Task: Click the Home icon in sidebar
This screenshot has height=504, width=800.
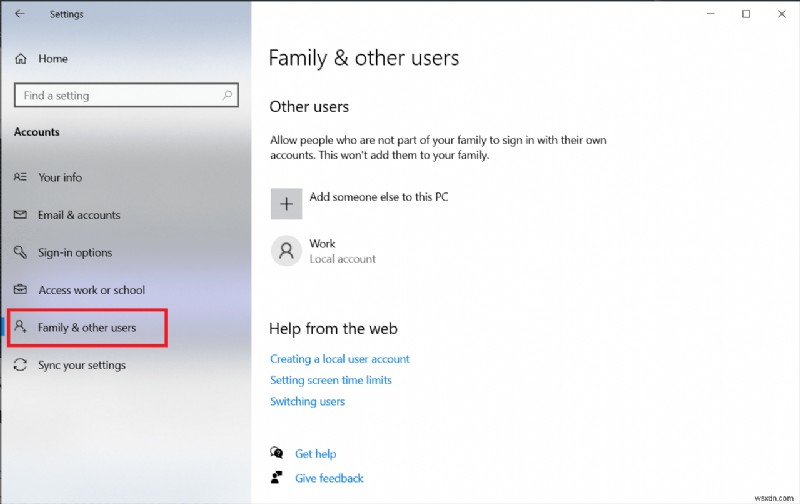Action: (x=21, y=59)
